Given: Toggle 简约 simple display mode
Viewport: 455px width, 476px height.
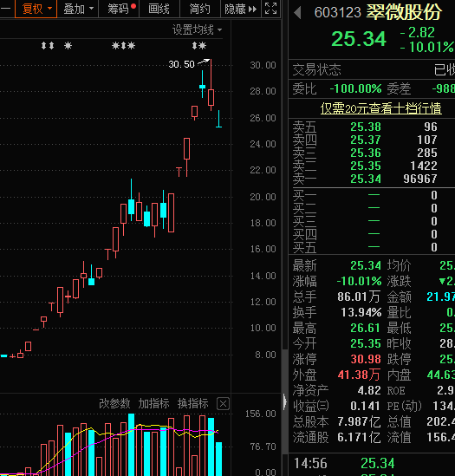Looking at the screenshot, I should tap(199, 9).
